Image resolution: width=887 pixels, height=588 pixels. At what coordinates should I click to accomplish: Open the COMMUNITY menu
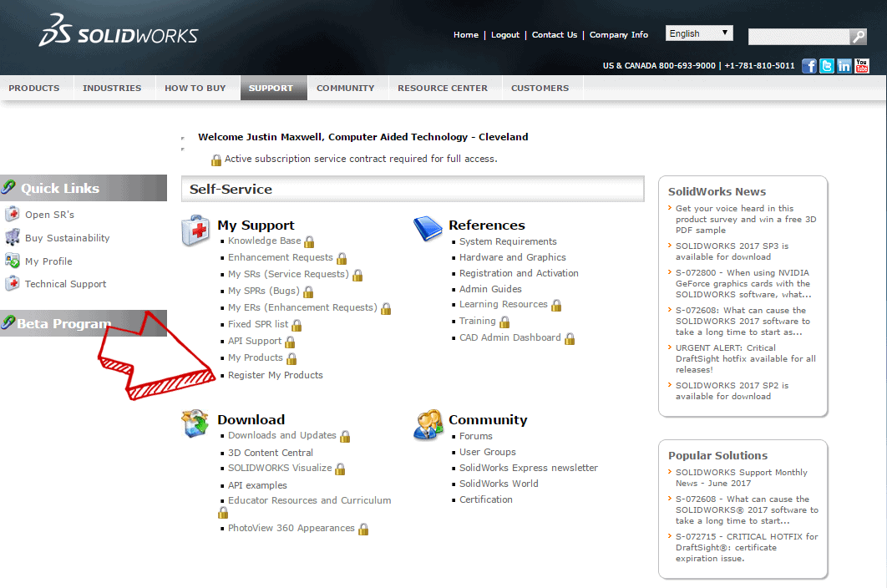(x=346, y=88)
